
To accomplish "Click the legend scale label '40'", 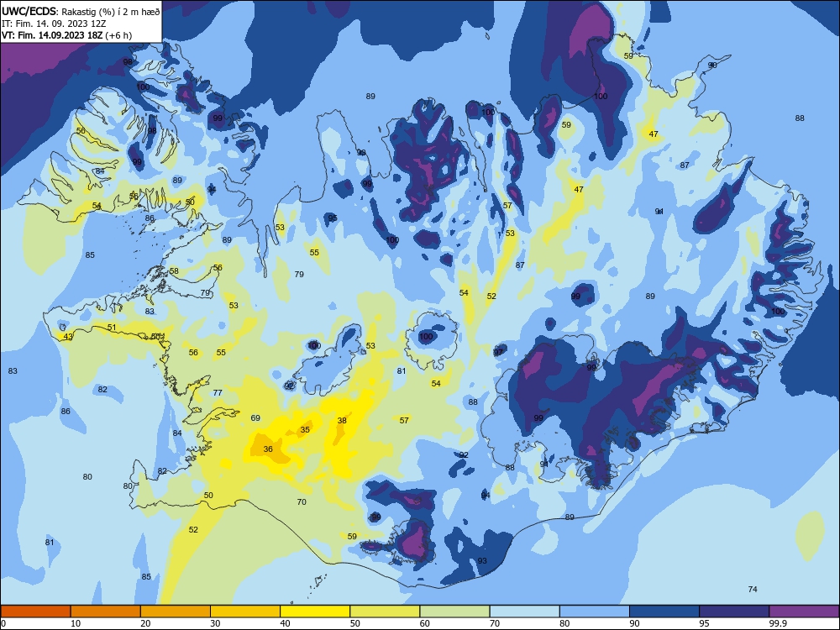I will 285,623.
